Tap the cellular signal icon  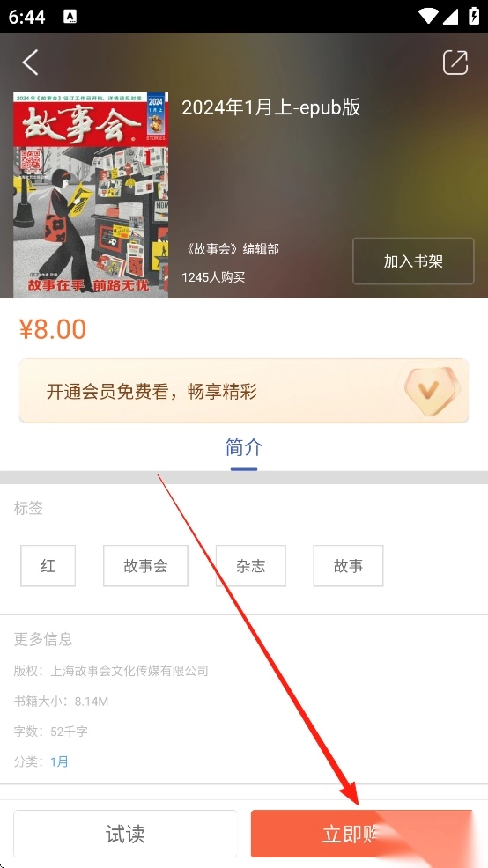point(450,17)
